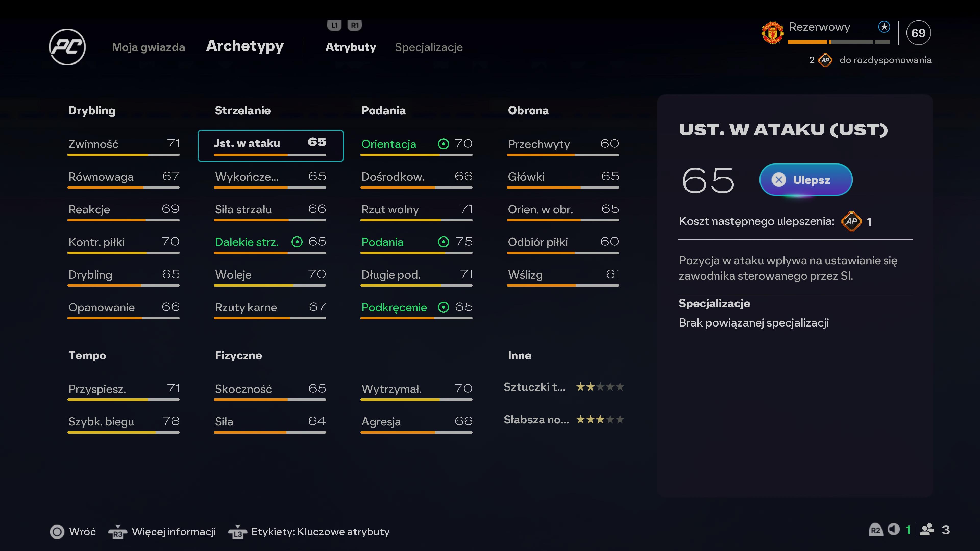980x551 pixels.
Task: Click the Podania 75 attribute bar
Action: click(x=416, y=253)
